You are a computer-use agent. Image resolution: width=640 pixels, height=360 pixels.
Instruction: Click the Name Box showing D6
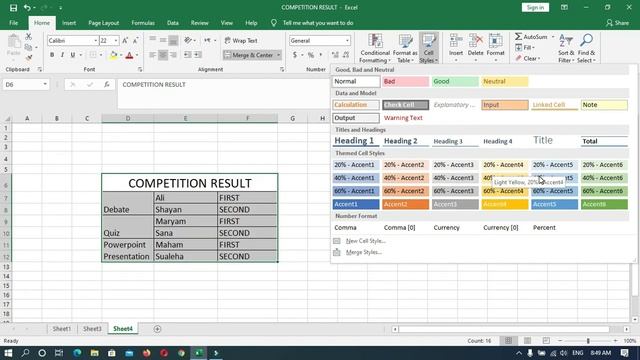[26, 84]
